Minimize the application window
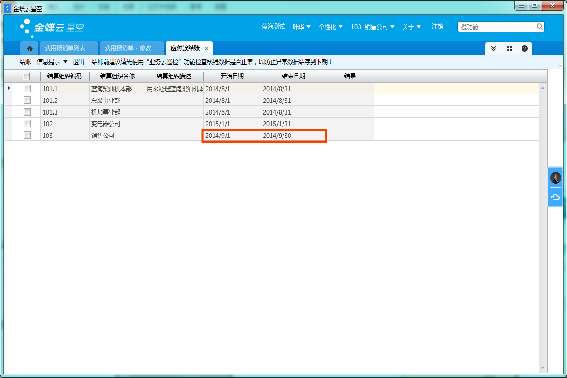Viewport: 567px width, 378px height. click(x=521, y=6)
